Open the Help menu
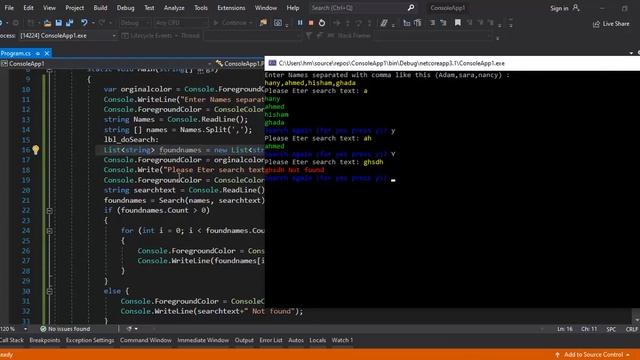The image size is (640, 360). point(293,8)
